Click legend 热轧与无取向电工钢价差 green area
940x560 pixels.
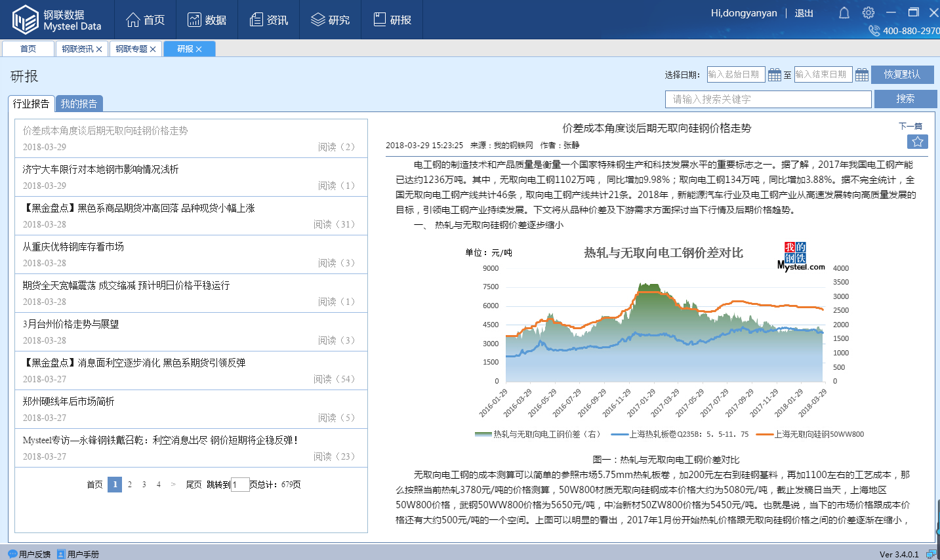pos(538,434)
